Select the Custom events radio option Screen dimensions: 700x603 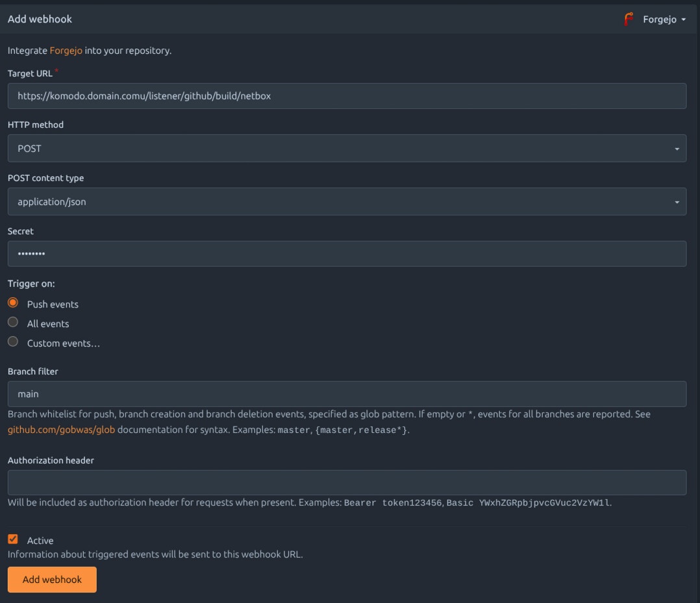point(13,342)
